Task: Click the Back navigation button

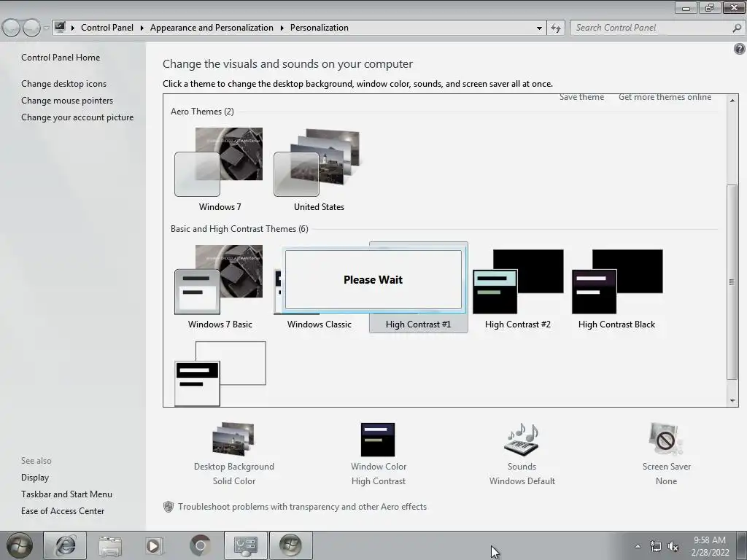Action: pyautogui.click(x=11, y=28)
